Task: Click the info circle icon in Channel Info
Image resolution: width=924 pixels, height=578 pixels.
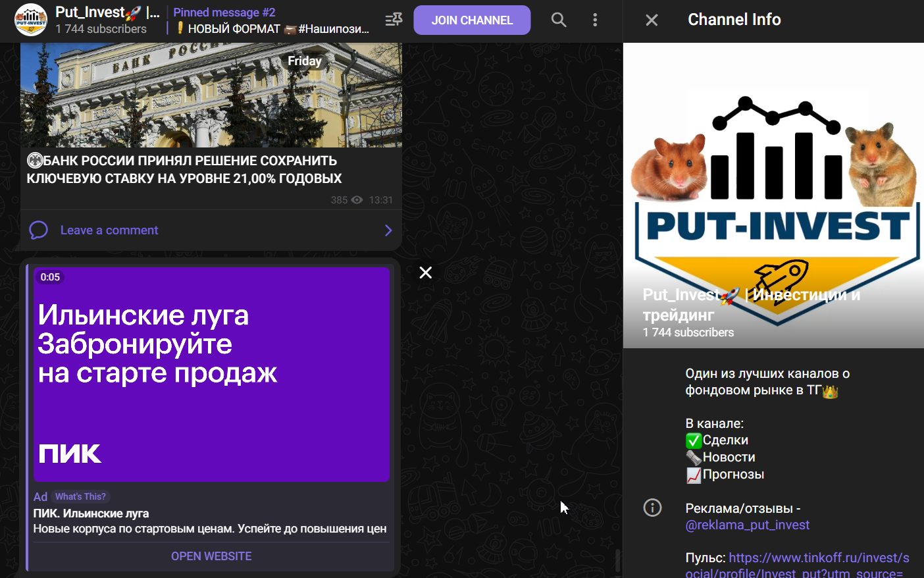Action: click(652, 508)
